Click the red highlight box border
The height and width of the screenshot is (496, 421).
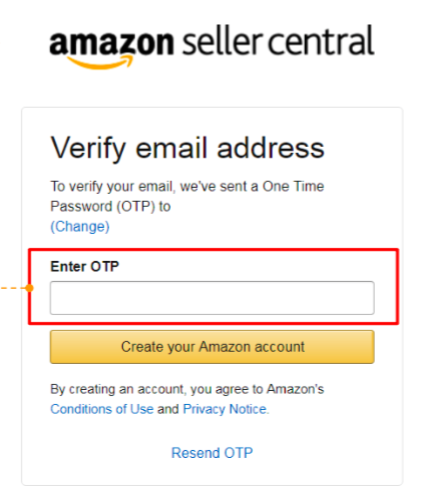click(213, 249)
